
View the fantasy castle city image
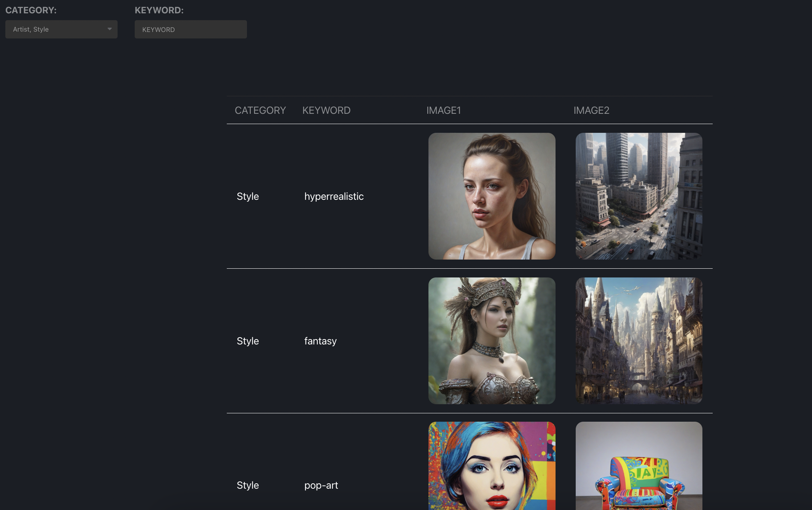tap(638, 341)
